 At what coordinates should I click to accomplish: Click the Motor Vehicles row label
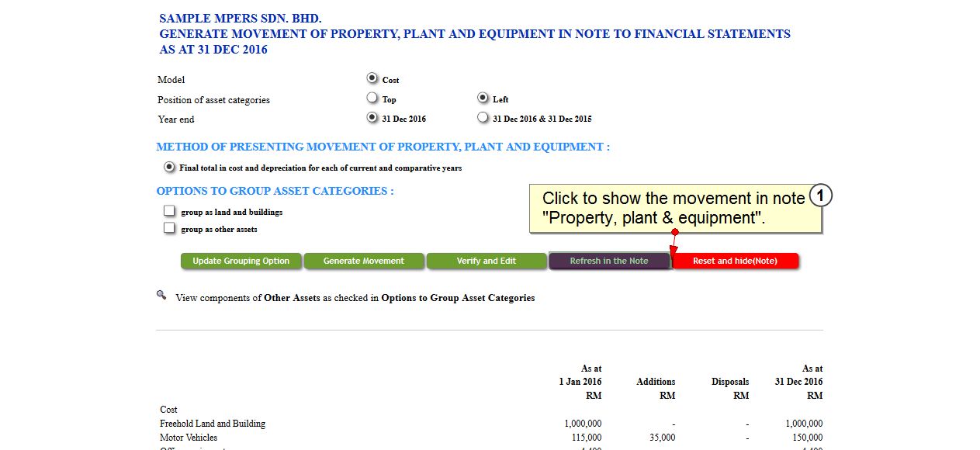189,438
